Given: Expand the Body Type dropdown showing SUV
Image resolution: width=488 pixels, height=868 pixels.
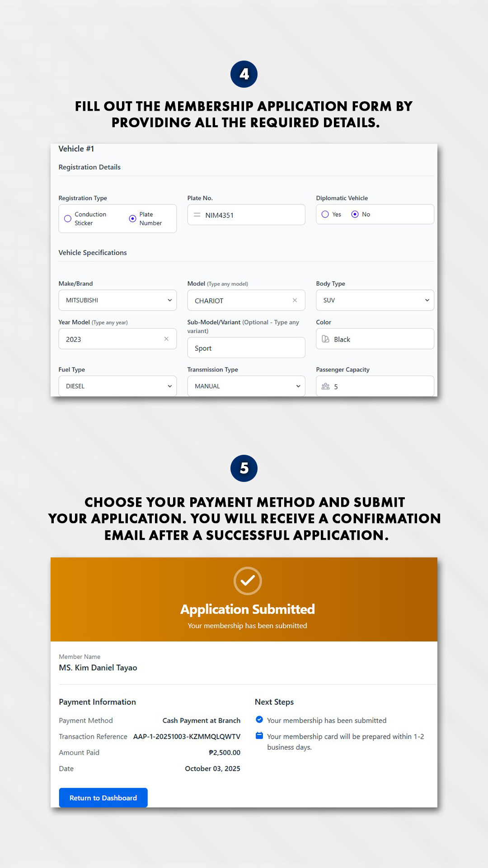Looking at the screenshot, I should (375, 300).
